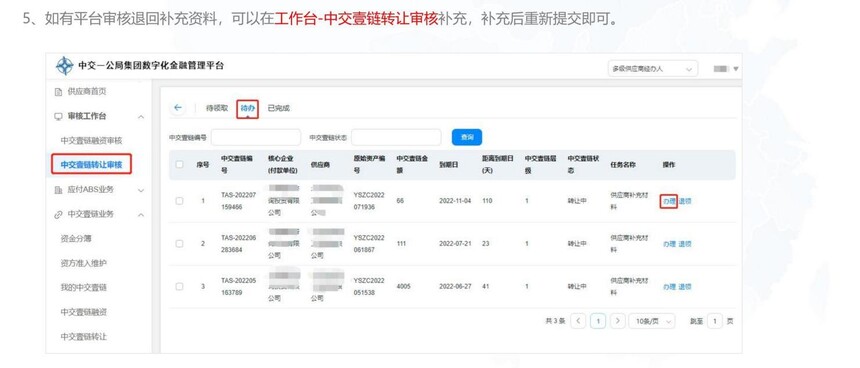860x368 pixels.
Task: Click 退领 for row TAS-202206283684
Action: 685,244
